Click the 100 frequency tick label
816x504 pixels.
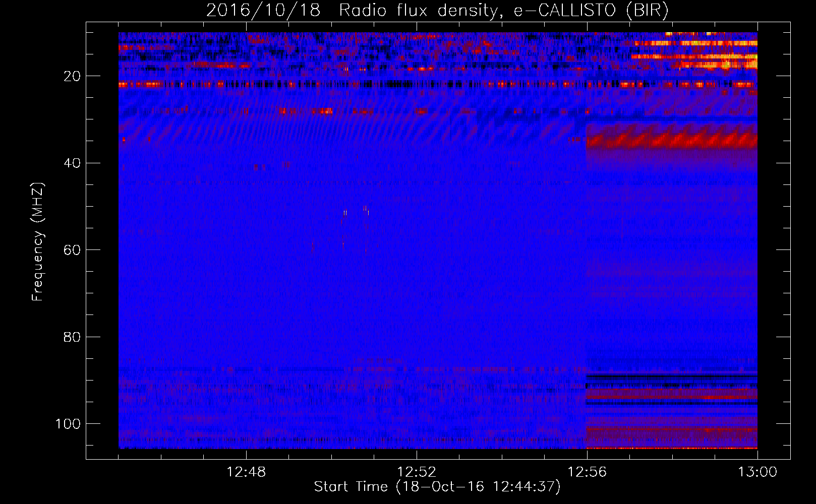pos(68,423)
